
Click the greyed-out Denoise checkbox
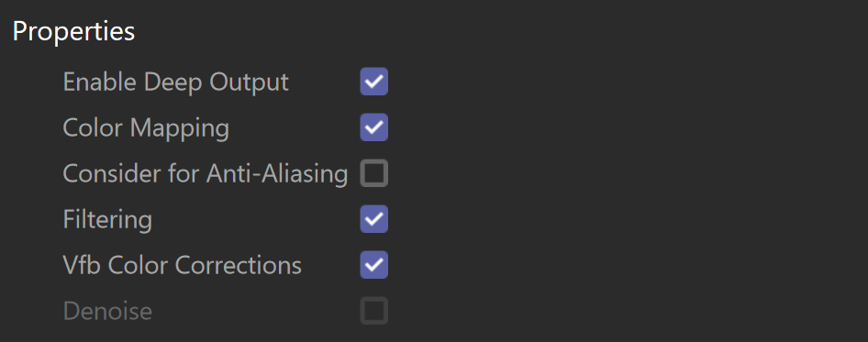pos(374,311)
